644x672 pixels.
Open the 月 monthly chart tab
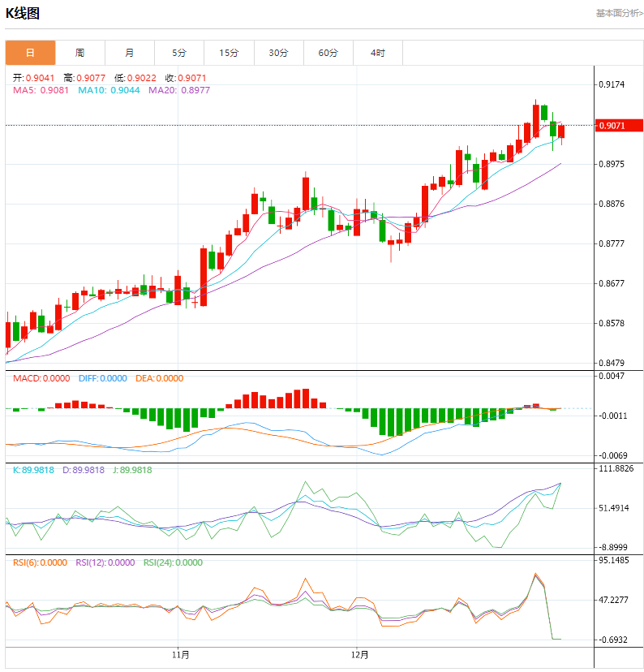[130, 53]
